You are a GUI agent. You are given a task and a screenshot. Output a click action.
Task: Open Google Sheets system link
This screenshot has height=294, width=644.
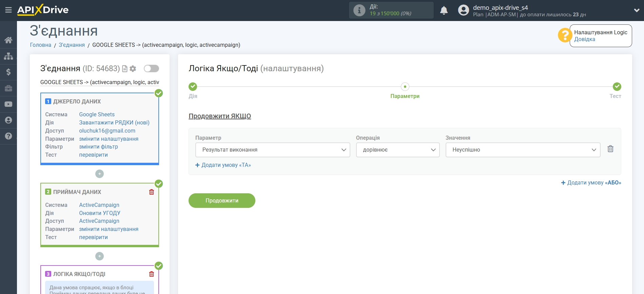[x=97, y=115]
